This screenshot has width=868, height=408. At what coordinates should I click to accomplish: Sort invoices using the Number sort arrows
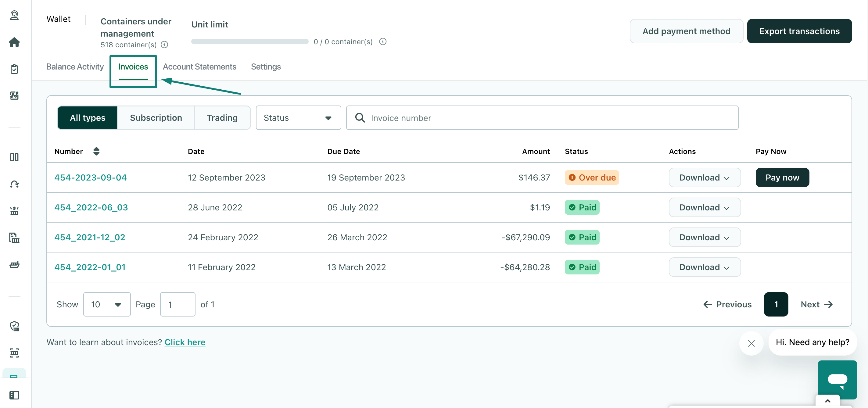click(96, 151)
